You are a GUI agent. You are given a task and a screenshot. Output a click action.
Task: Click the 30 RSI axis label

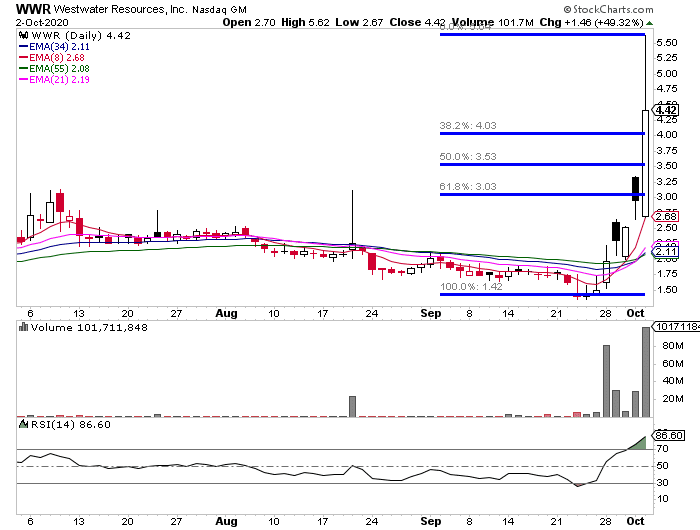[662, 483]
